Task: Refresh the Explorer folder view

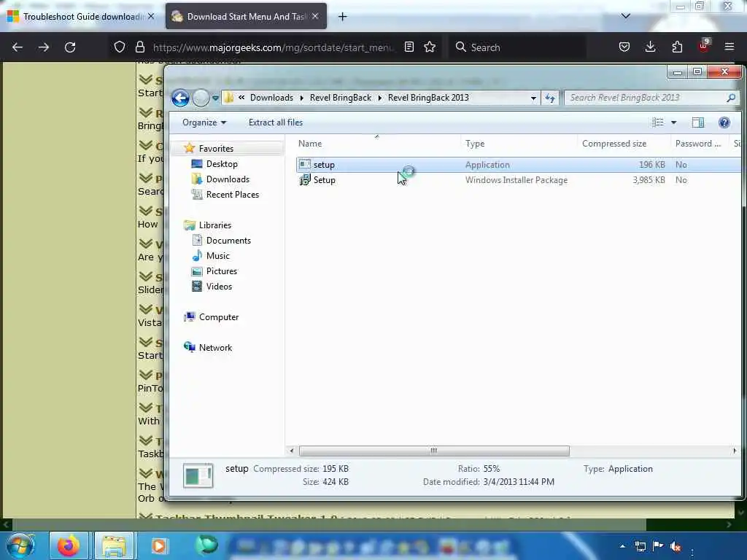Action: coord(550,98)
